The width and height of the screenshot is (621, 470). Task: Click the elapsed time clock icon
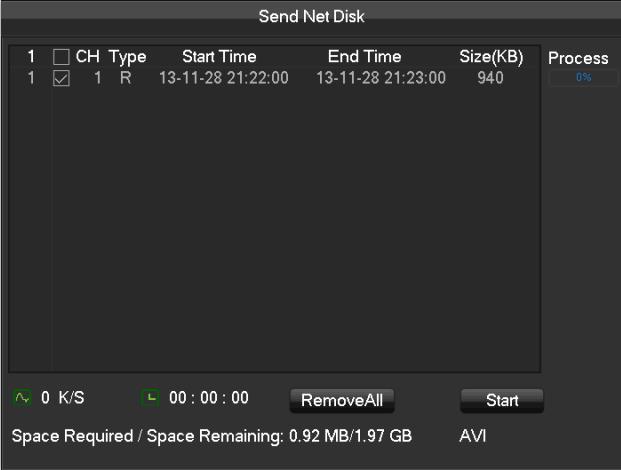150,397
